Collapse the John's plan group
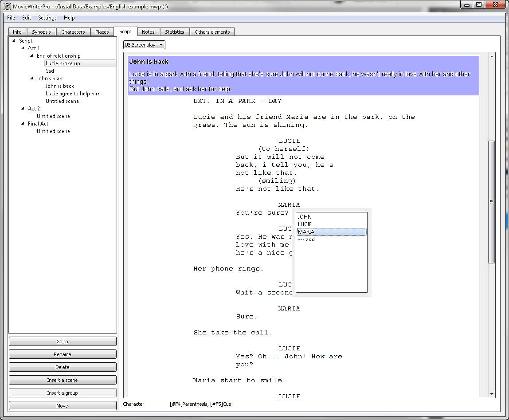509x420 pixels. point(32,79)
